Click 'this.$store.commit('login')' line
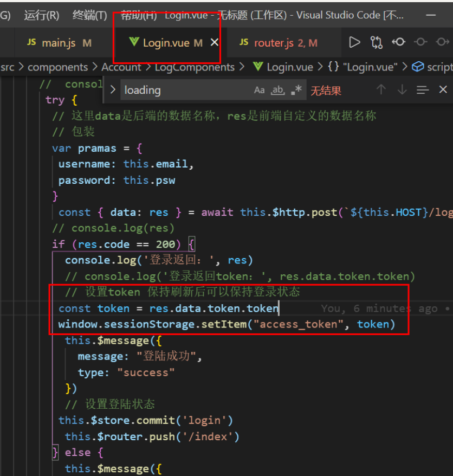Image resolution: width=453 pixels, height=476 pixels. 146,421
